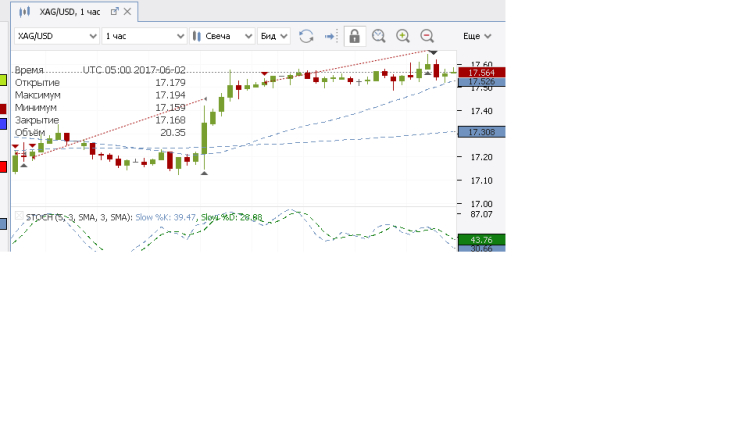Zoom in with the plus magnifier icon
The image size is (750, 422).
(403, 36)
